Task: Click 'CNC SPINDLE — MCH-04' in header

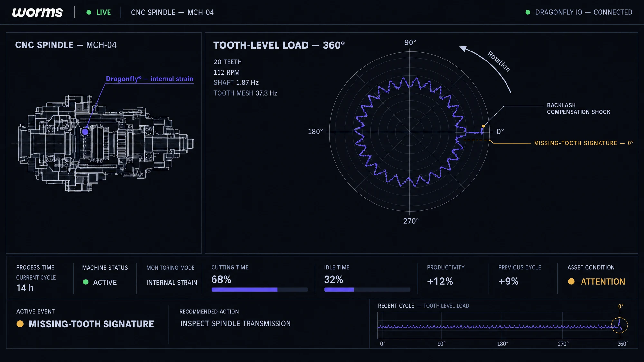Action: [172, 13]
